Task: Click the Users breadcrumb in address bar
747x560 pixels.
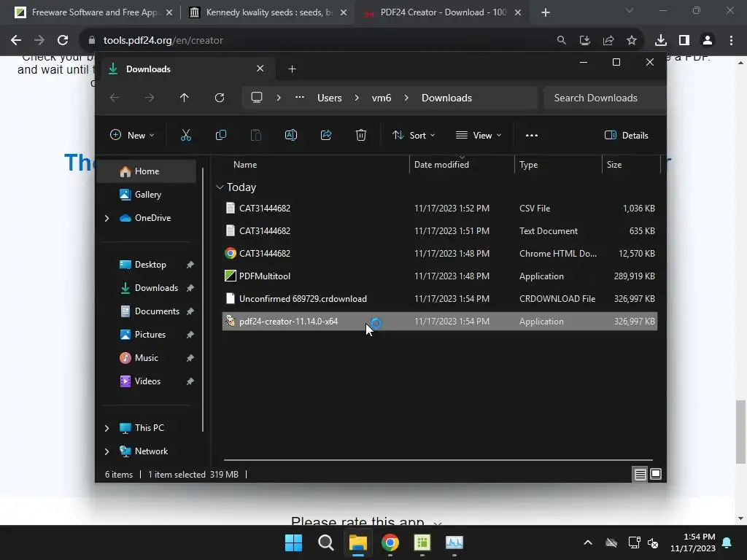Action: tap(329, 98)
